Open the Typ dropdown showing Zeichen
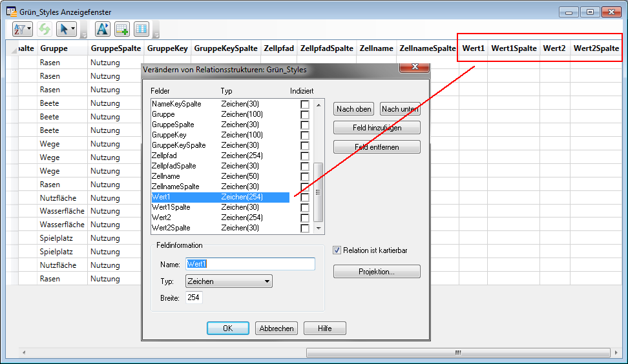Viewport: 628px width, 364px height. pos(229,281)
